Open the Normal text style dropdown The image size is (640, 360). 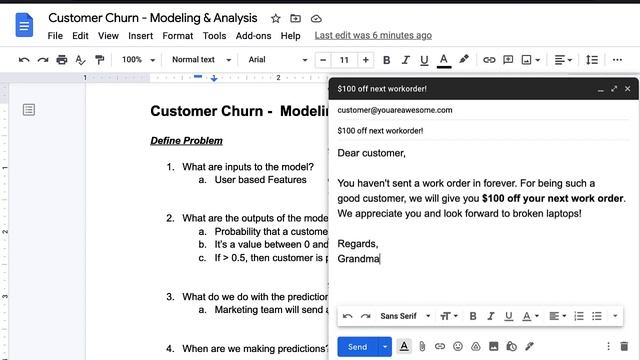point(201,60)
